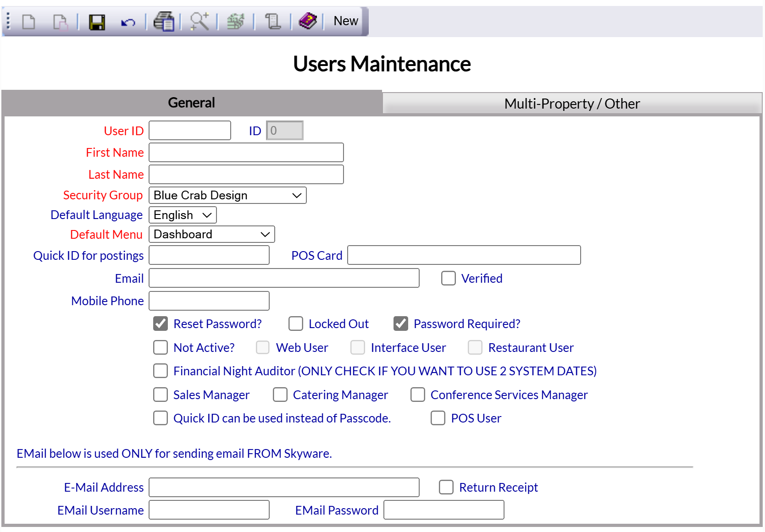This screenshot has width=765, height=532.
Task: Click the undo arrow icon
Action: (x=128, y=22)
